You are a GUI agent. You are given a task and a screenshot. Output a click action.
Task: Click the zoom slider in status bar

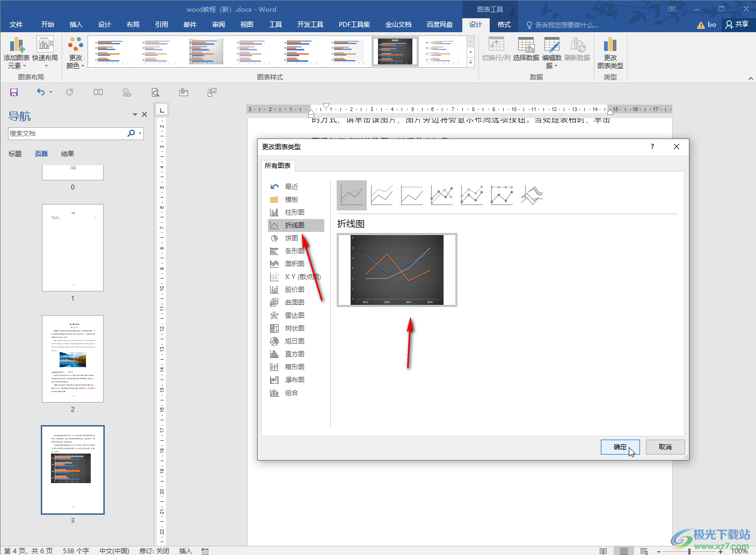tap(689, 551)
